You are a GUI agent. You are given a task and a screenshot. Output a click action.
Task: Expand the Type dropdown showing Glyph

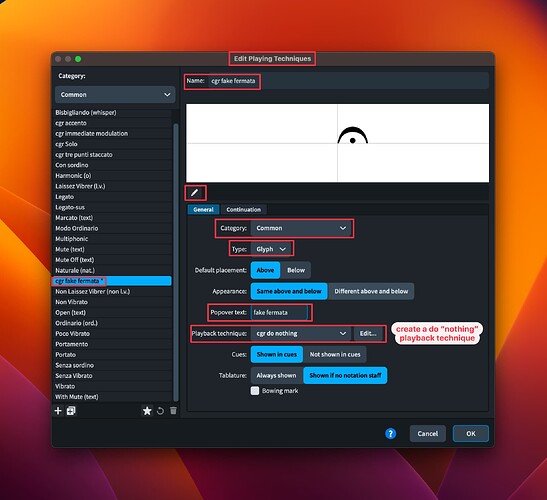(271, 249)
